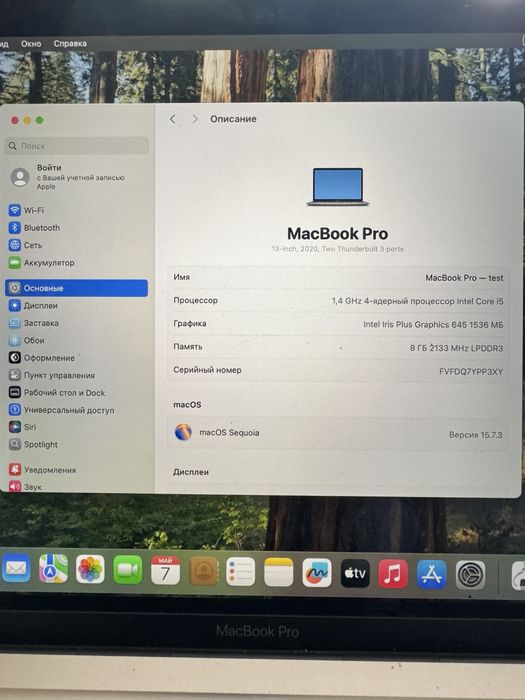
Task: Open Звук sound settings
Action: click(x=25, y=487)
